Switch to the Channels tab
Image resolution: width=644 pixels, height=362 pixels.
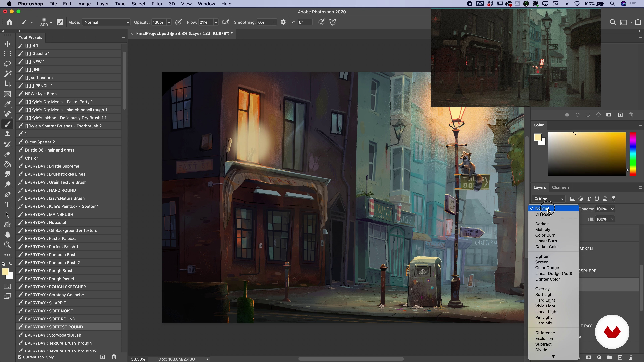pos(560,187)
